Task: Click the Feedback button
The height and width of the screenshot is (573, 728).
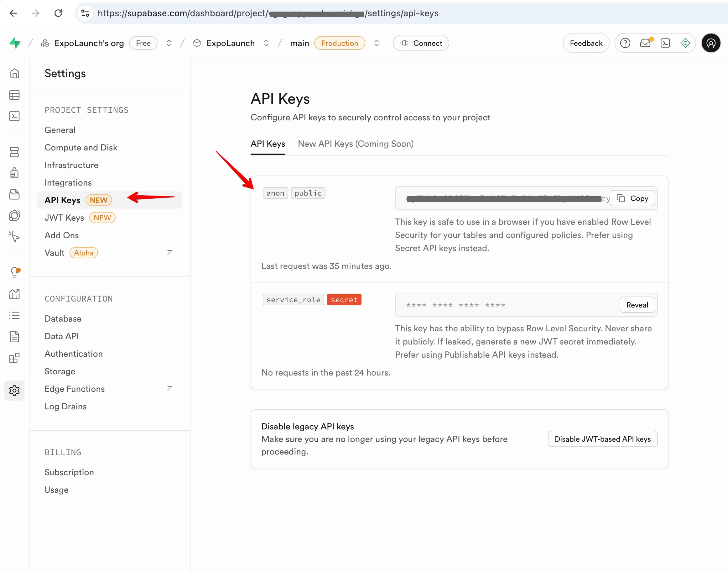Action: click(x=586, y=43)
